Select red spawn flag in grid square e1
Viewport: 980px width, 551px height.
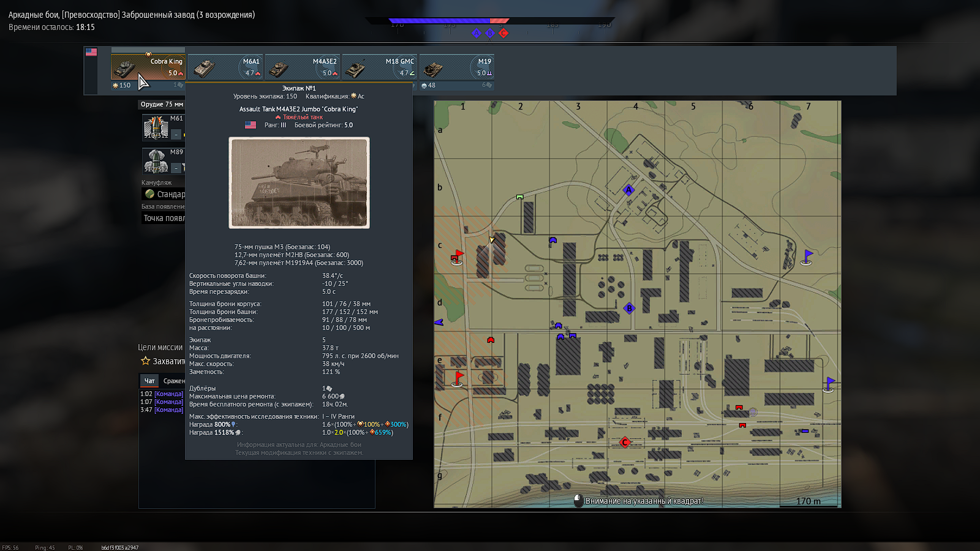coord(458,378)
